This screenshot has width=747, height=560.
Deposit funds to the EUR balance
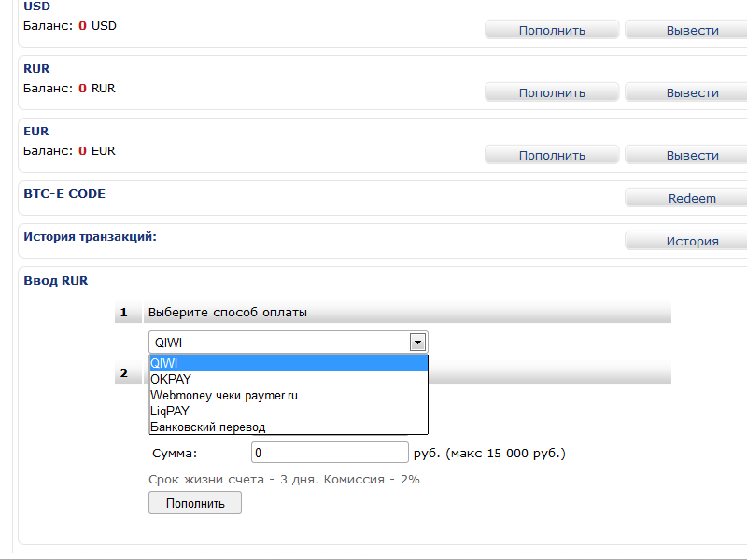[552, 155]
